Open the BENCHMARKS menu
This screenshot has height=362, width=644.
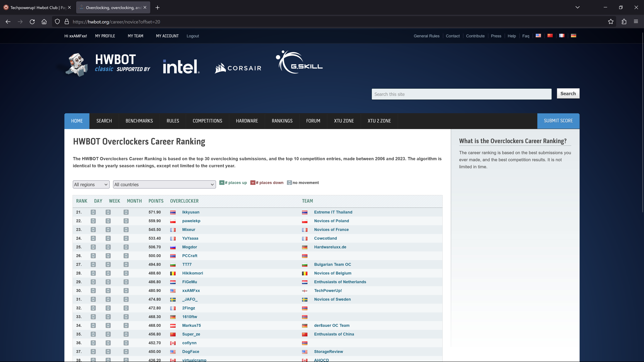[139, 121]
